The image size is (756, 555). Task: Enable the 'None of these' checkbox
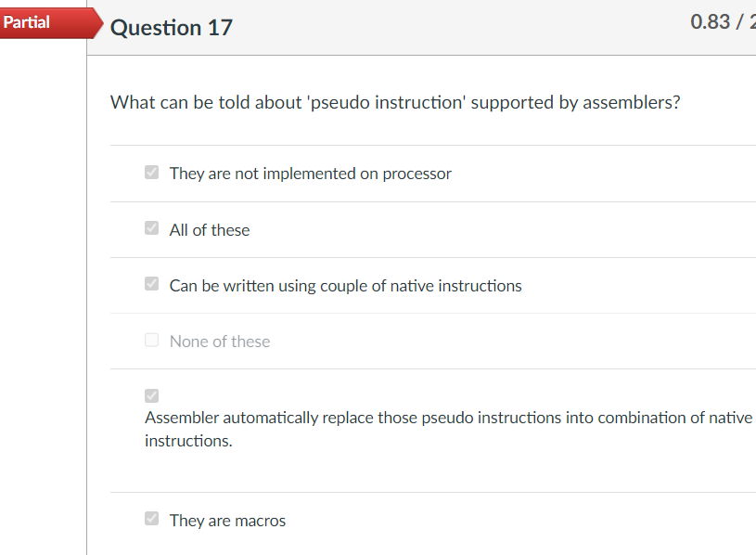click(x=152, y=340)
